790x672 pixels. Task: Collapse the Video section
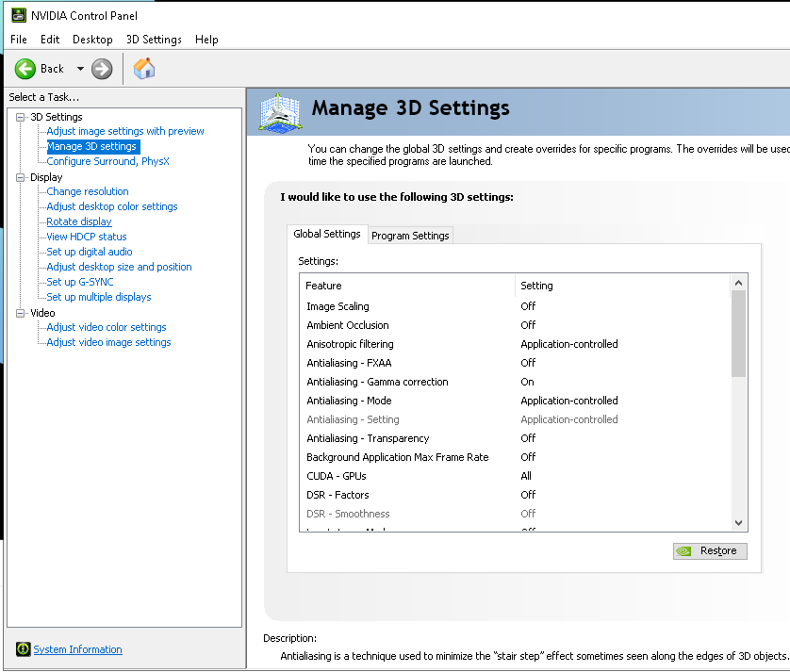tap(20, 312)
